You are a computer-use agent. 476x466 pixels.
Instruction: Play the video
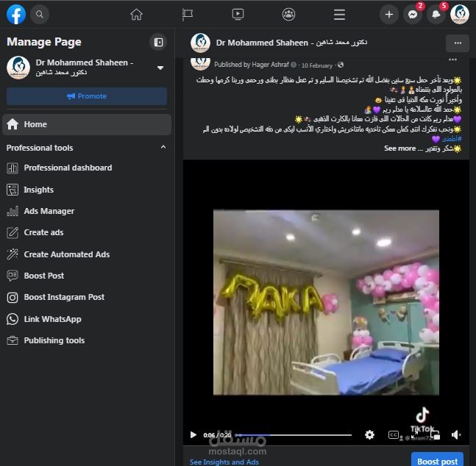click(x=193, y=434)
